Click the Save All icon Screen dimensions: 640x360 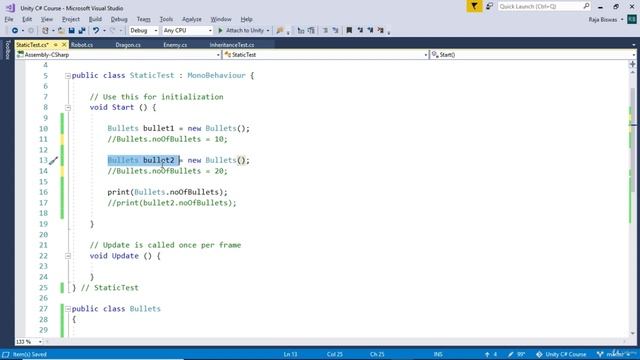82,31
